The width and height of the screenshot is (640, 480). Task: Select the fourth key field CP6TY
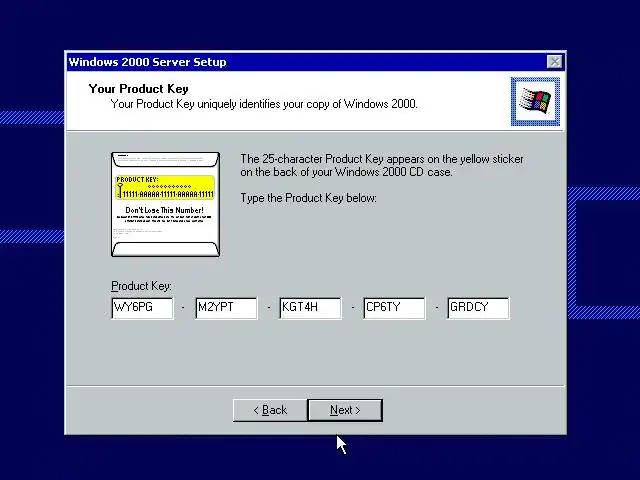394,308
